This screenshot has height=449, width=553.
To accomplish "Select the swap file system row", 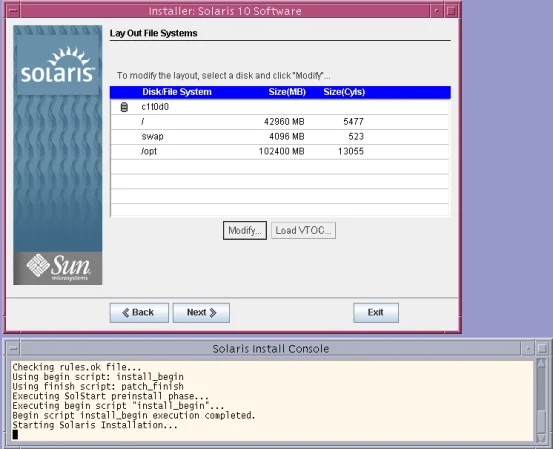I will pyautogui.click(x=280, y=136).
